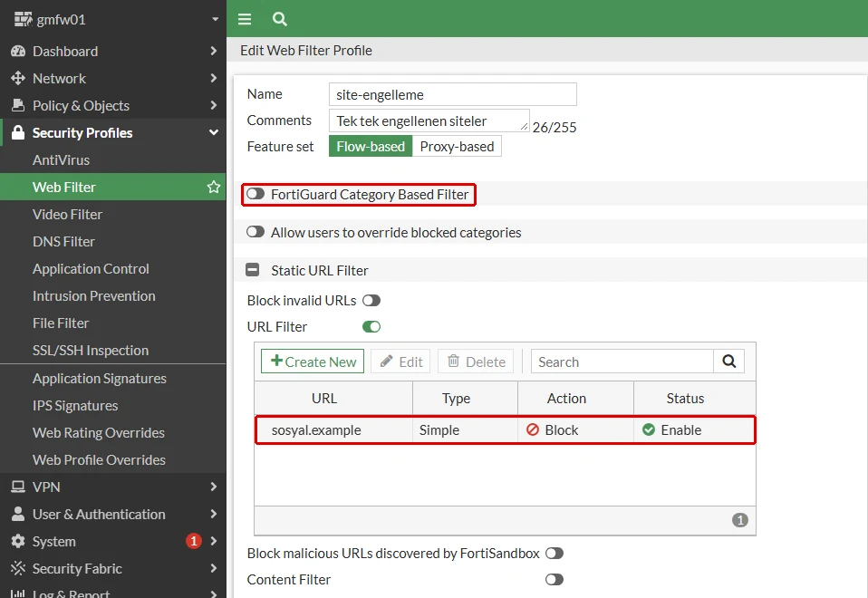
Task: Select Proxy-based feature set
Action: point(457,146)
